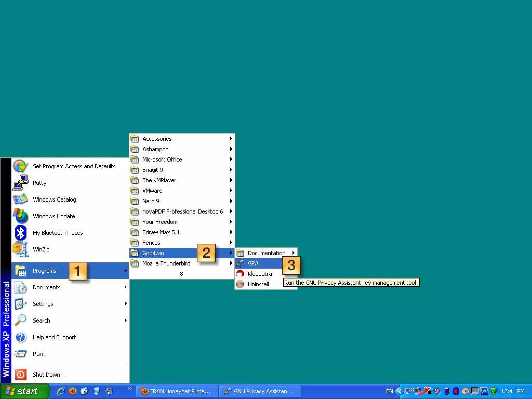This screenshot has width=532, height=399.
Task: Expand the Mozilla Thunderbird program folder
Action: [166, 263]
